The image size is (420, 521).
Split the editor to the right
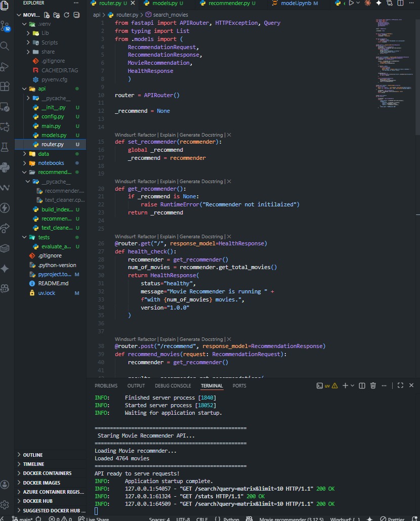pyautogui.click(x=400, y=3)
